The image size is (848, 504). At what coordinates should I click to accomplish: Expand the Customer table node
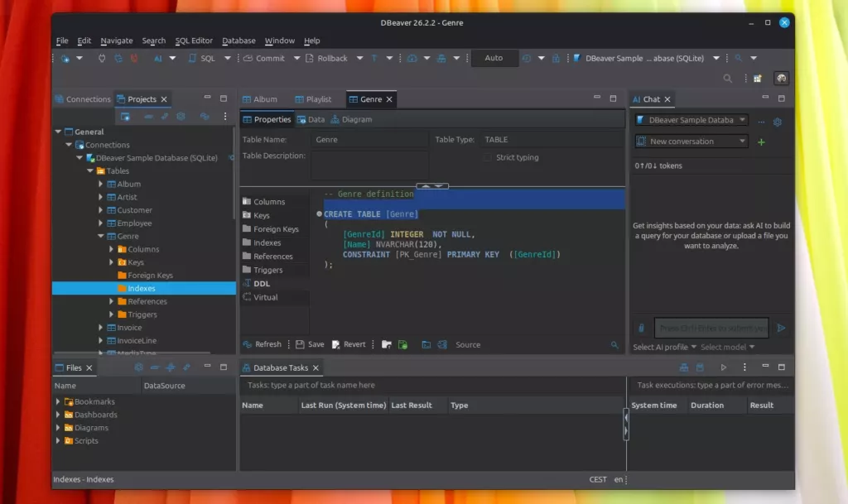(100, 210)
